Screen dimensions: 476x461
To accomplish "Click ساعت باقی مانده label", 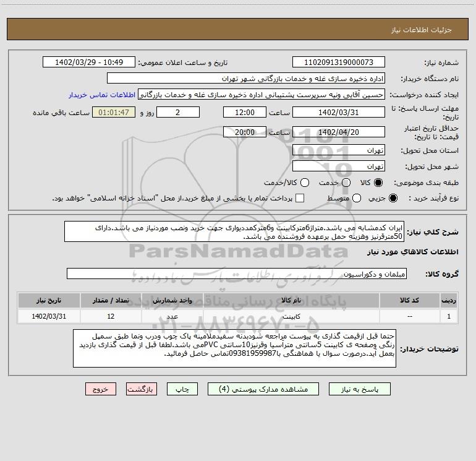I will tap(61, 113).
